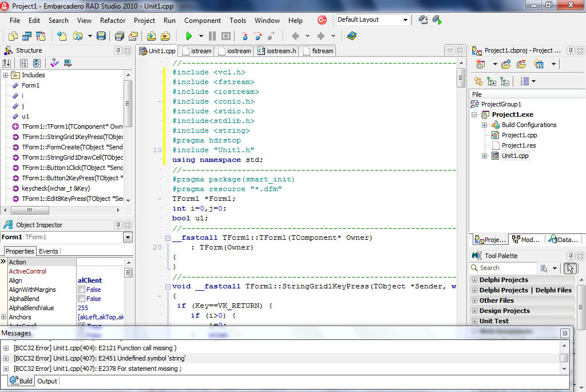Click the Expand All icon in Project Manager
The image size is (586, 392).
(491, 81)
